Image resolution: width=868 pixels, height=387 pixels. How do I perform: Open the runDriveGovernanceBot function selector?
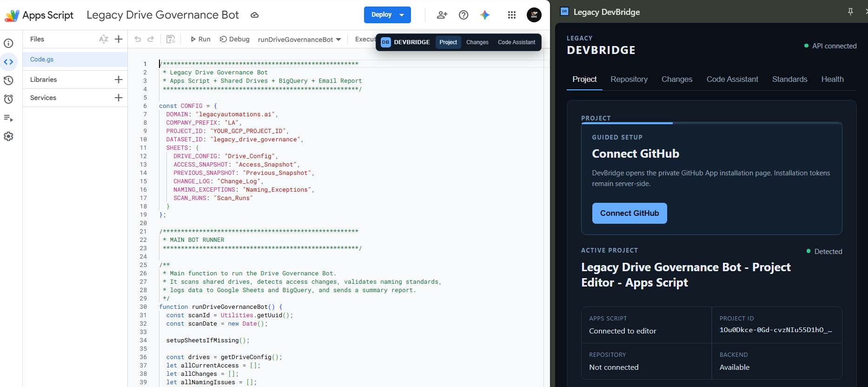[299, 40]
